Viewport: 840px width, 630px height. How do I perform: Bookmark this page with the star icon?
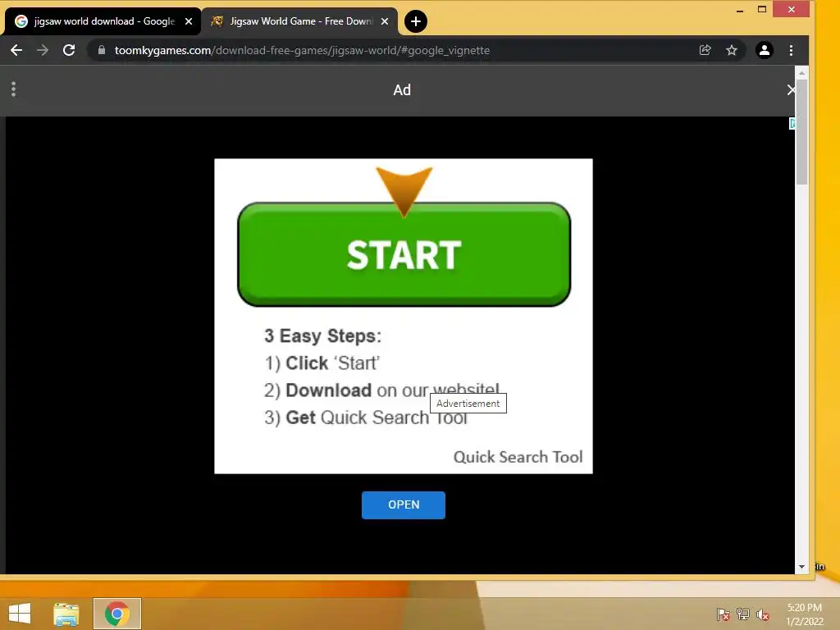pos(731,50)
